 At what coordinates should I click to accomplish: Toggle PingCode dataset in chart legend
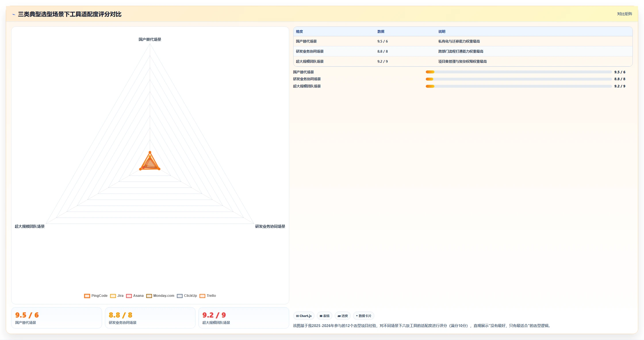pyautogui.click(x=96, y=296)
